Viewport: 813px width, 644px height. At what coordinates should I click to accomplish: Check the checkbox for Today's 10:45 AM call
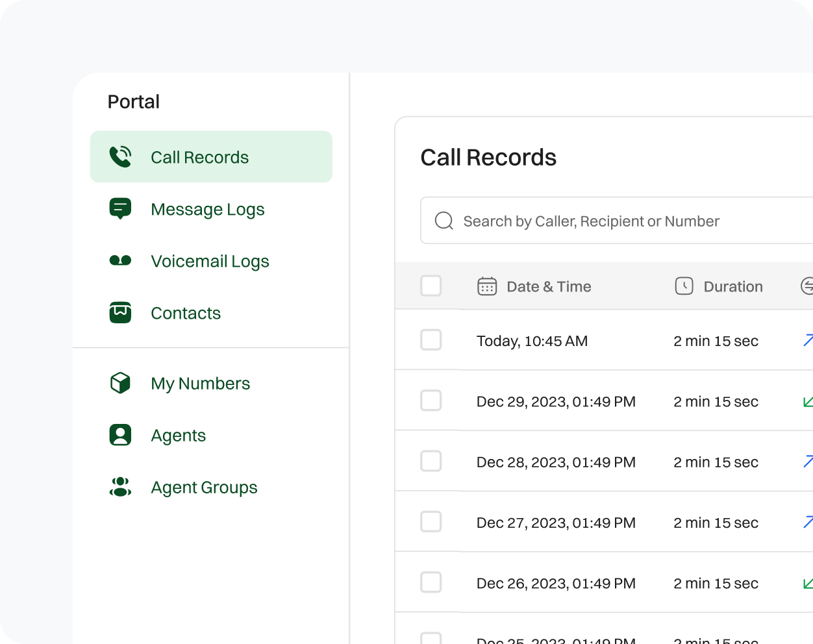coord(430,340)
